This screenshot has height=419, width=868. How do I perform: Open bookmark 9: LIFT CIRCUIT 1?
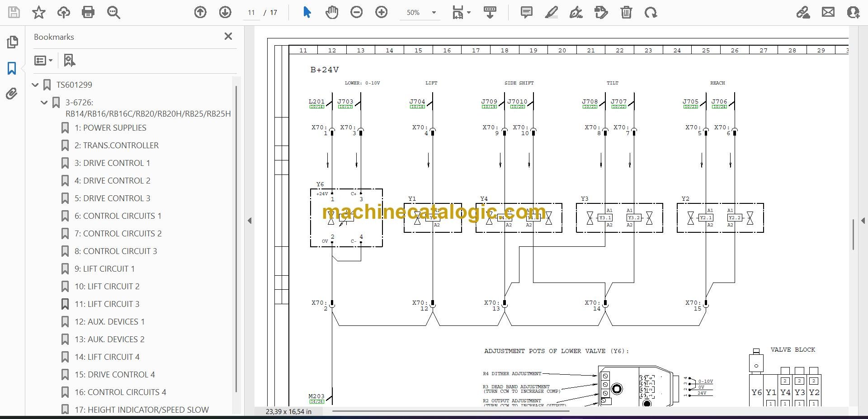point(104,269)
